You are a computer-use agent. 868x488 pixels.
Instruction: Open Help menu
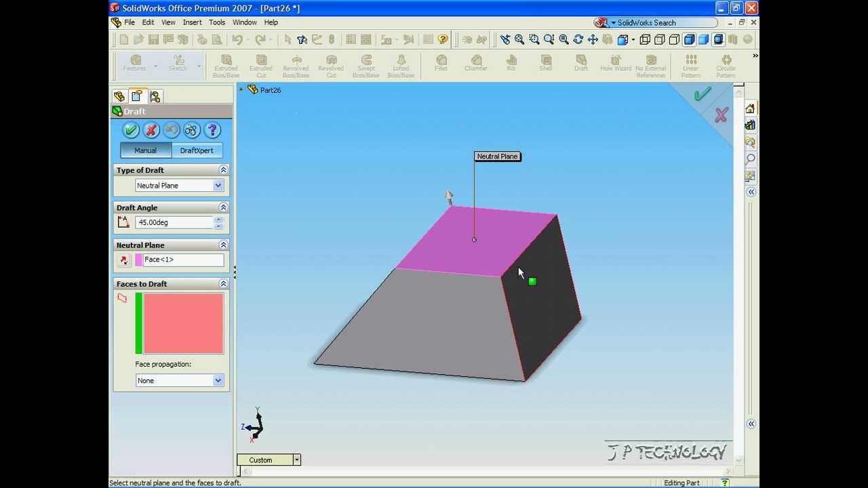(x=271, y=22)
